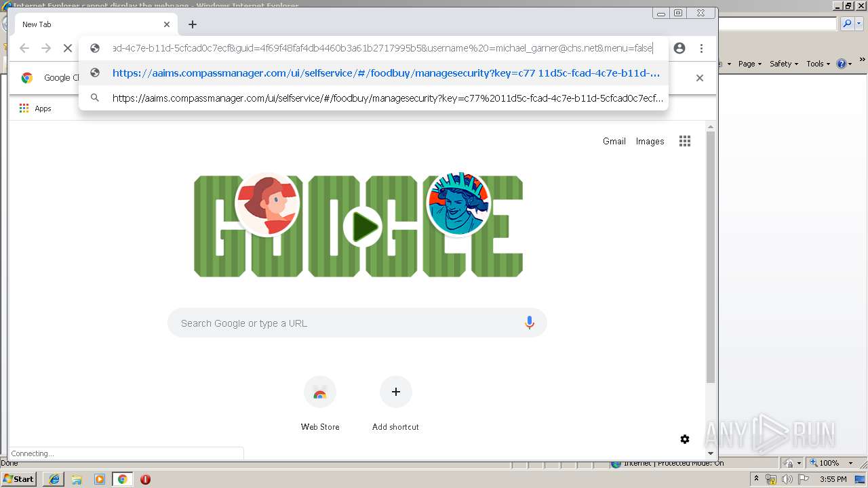Open Windows Media Player from taskbar

pos(100,479)
